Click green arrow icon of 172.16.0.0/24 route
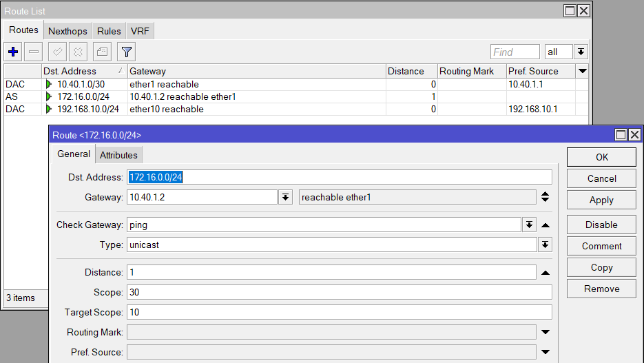644x363 pixels. [x=49, y=96]
